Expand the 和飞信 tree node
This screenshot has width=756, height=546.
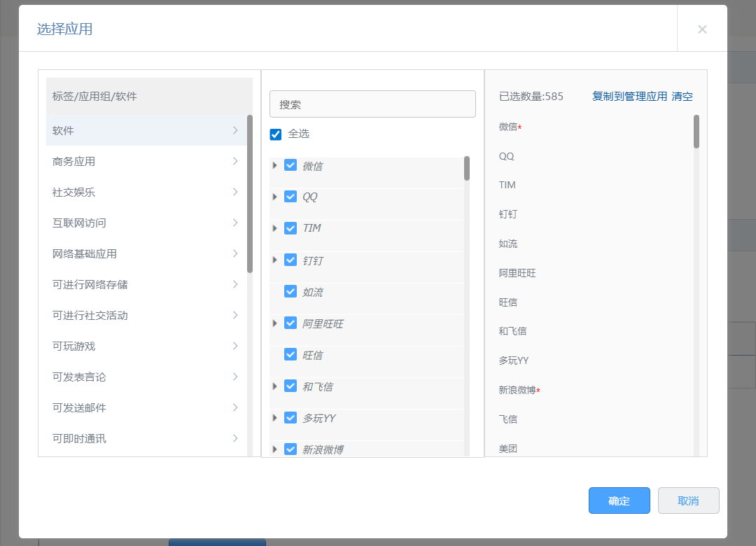[274, 386]
